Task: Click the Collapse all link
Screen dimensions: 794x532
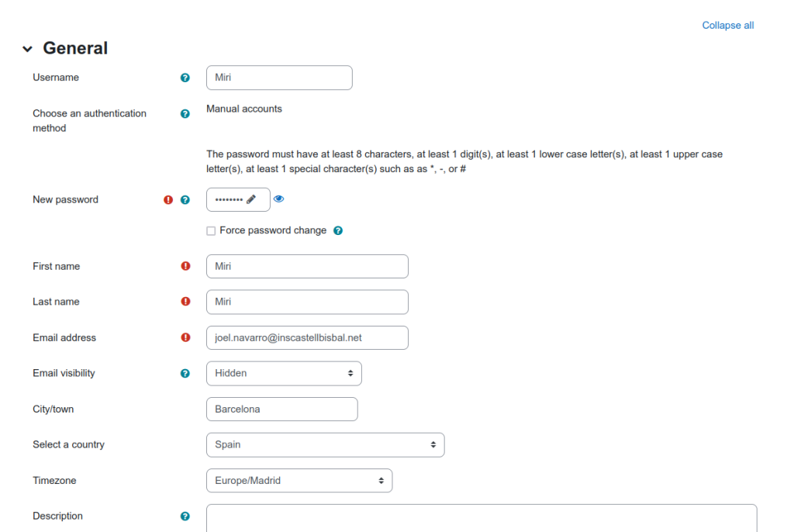Action: click(727, 26)
